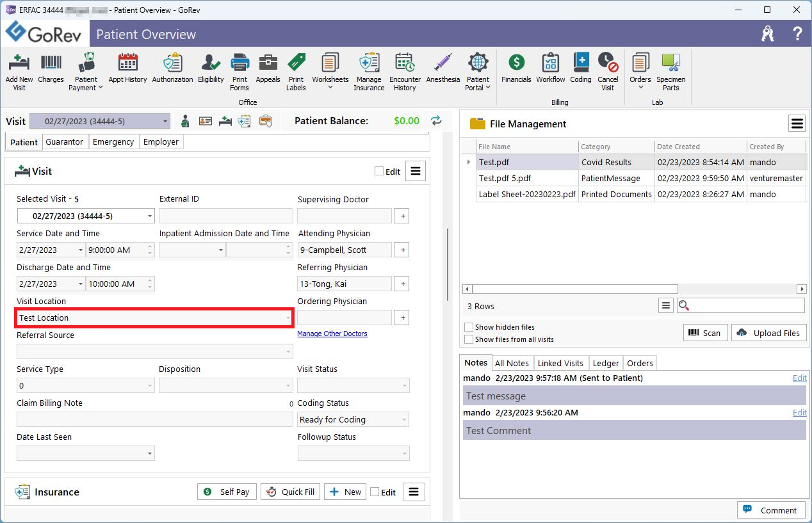Screen dimensions: 812x523
Task: Open the Worksheets menu
Action: point(330,72)
